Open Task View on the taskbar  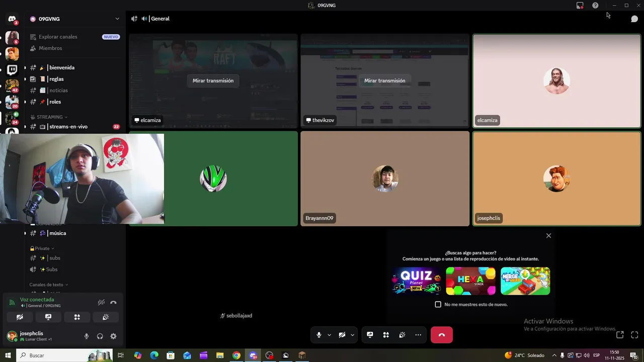[x=121, y=355]
